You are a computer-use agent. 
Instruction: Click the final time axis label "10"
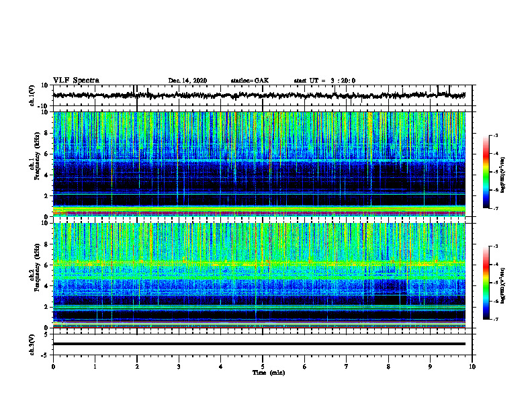[x=472, y=367]
